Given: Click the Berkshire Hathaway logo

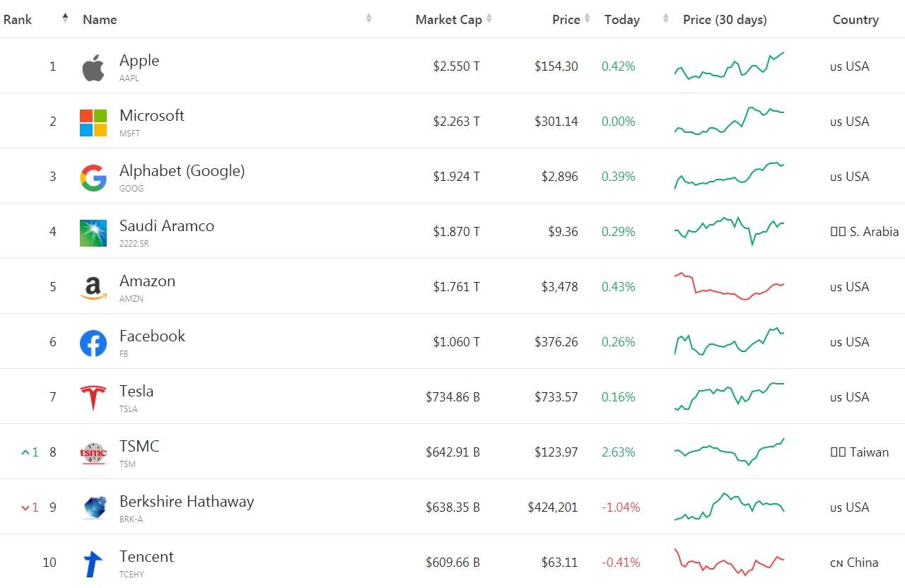Looking at the screenshot, I should point(93,508).
